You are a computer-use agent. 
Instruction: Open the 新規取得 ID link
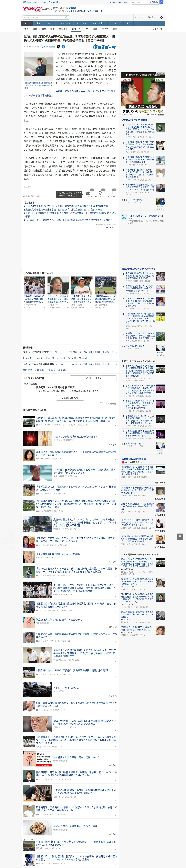(72, 8)
